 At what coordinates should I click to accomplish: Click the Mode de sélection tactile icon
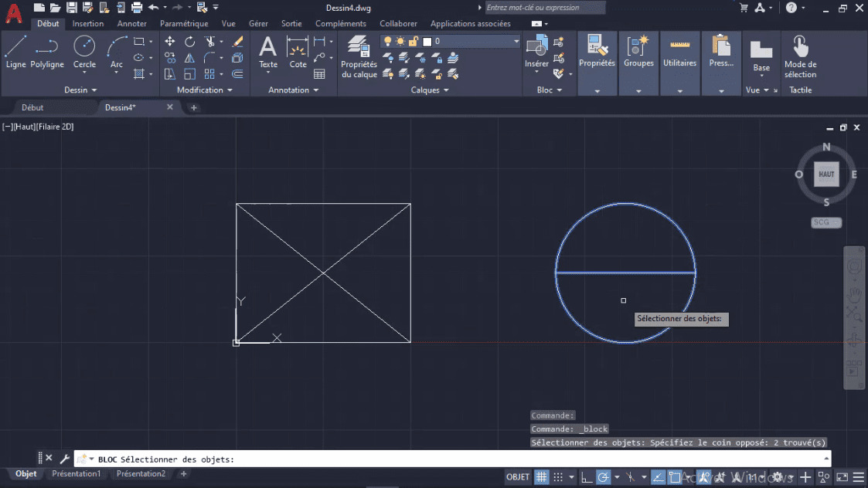click(x=800, y=56)
